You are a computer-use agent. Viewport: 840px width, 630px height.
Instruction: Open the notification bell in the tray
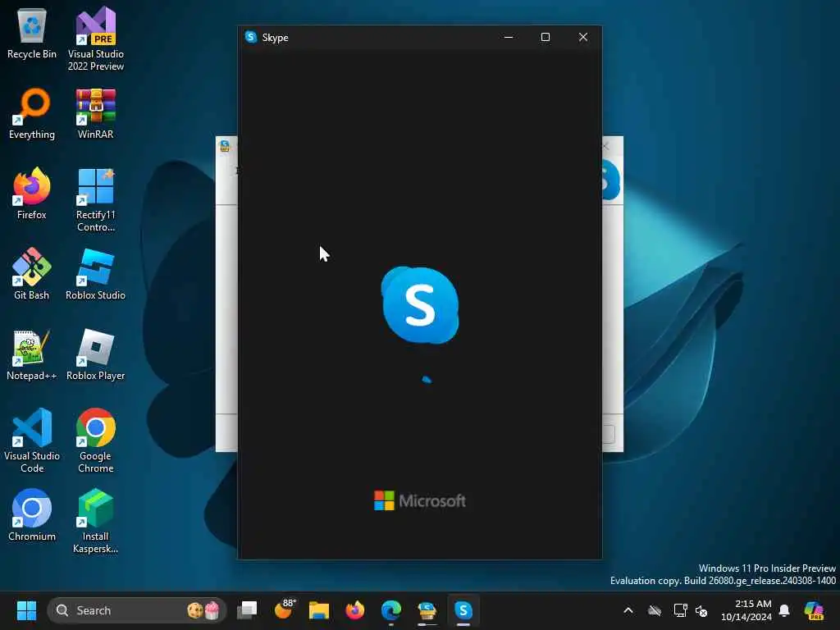[784, 610]
